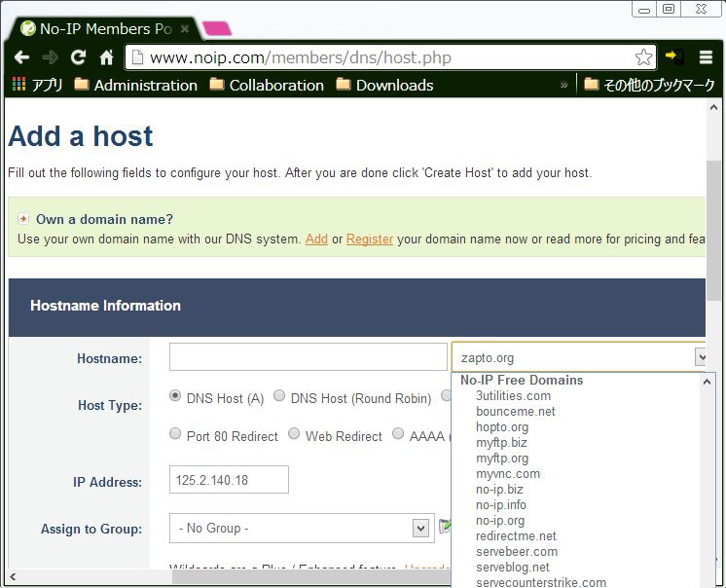The width and height of the screenshot is (726, 588).
Task: Show hidden bookmarks with the » chevron
Action: 564,85
